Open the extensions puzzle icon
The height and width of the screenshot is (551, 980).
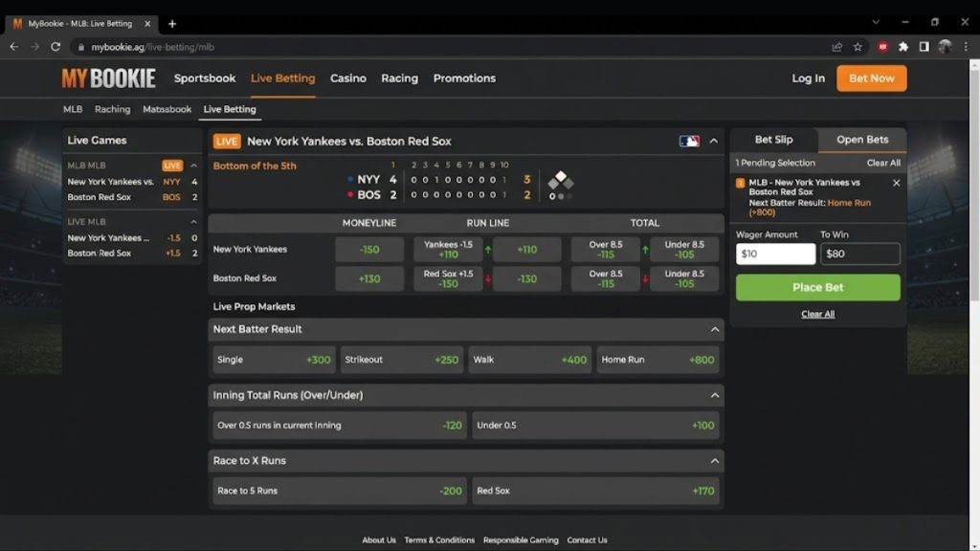903,47
